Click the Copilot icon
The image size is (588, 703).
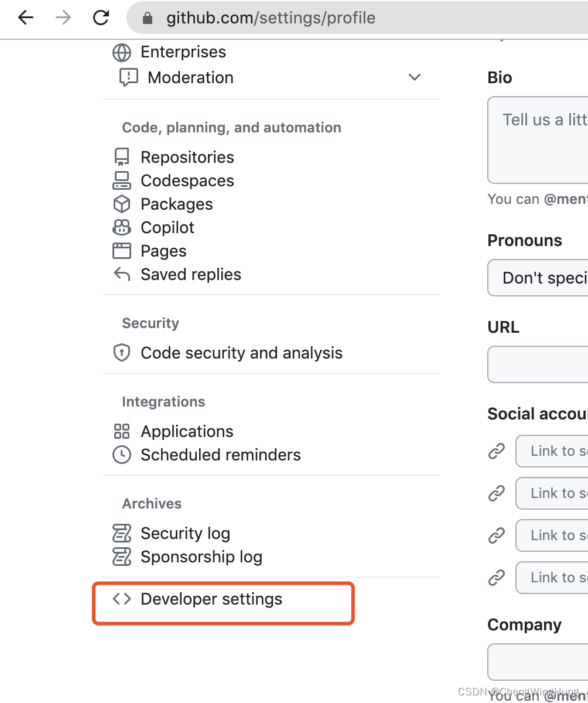pos(122,227)
